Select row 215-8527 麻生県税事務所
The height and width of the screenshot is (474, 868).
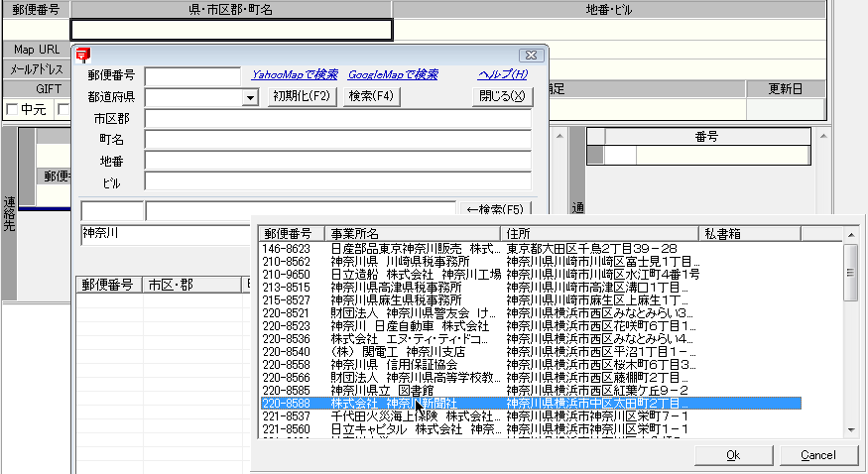531,300
